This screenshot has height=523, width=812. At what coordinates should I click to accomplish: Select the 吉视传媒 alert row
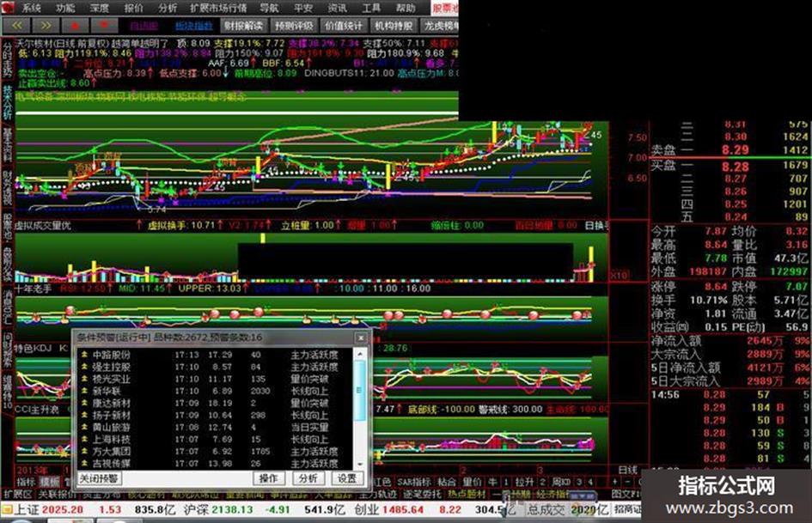pyautogui.click(x=216, y=464)
